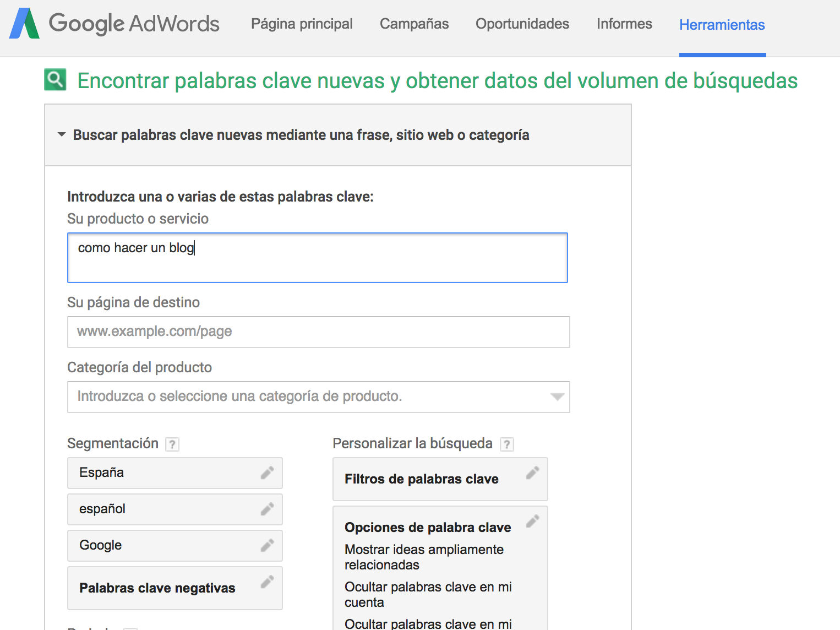
Task: Click the Segmentación heading text
Action: tap(113, 443)
